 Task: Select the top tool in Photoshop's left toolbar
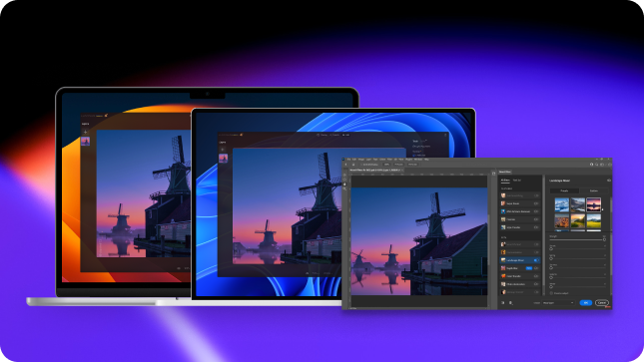[x=344, y=176]
